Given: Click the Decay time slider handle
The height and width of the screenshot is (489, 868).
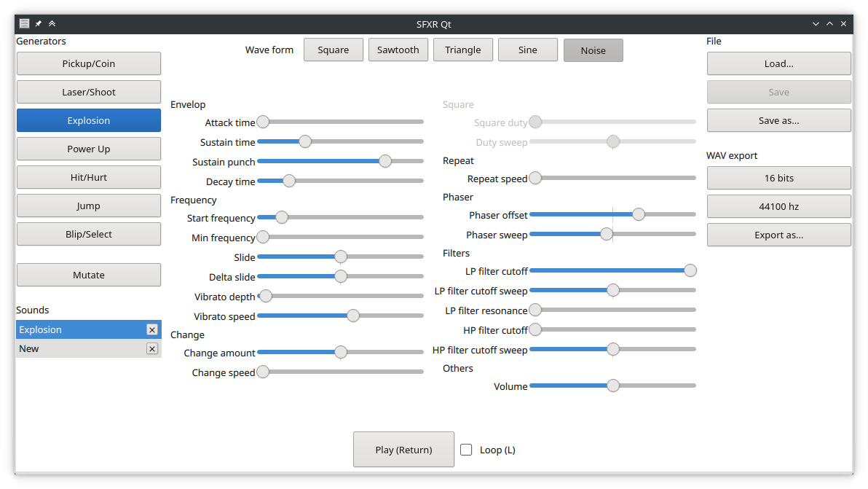Looking at the screenshot, I should coord(289,181).
